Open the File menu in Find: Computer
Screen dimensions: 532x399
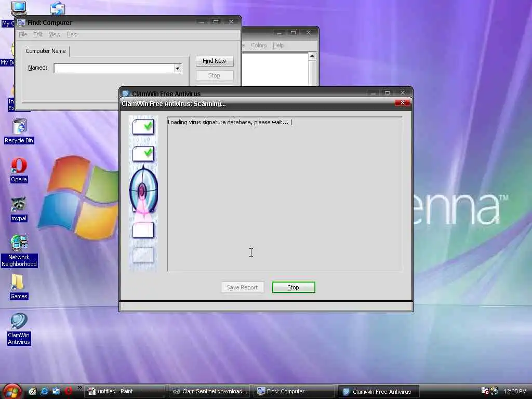(x=23, y=34)
